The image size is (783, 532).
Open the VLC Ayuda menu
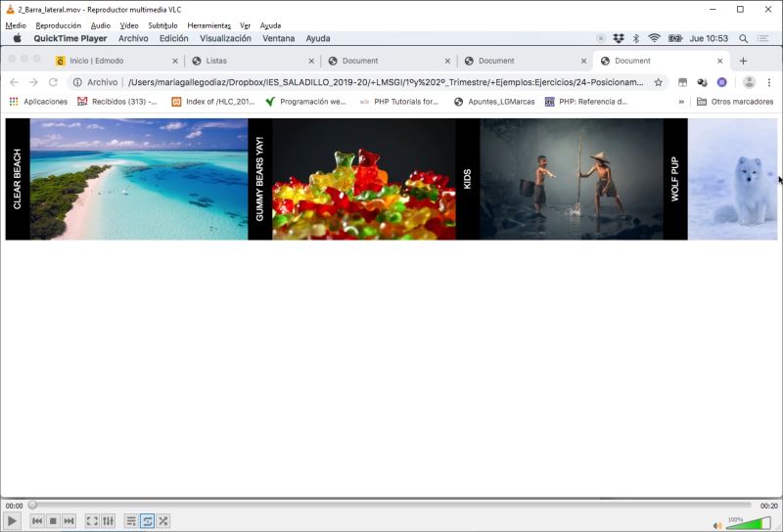(x=270, y=25)
